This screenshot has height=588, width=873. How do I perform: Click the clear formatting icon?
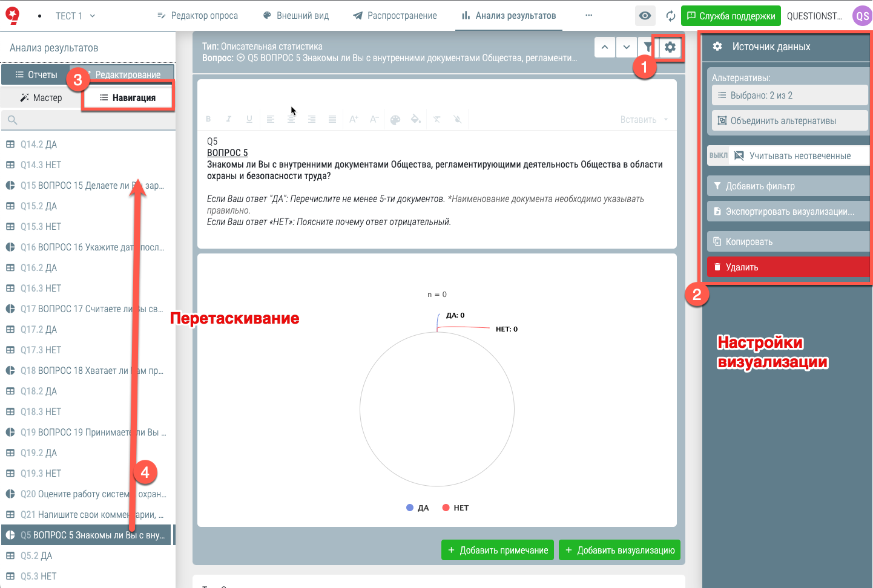[x=437, y=119]
